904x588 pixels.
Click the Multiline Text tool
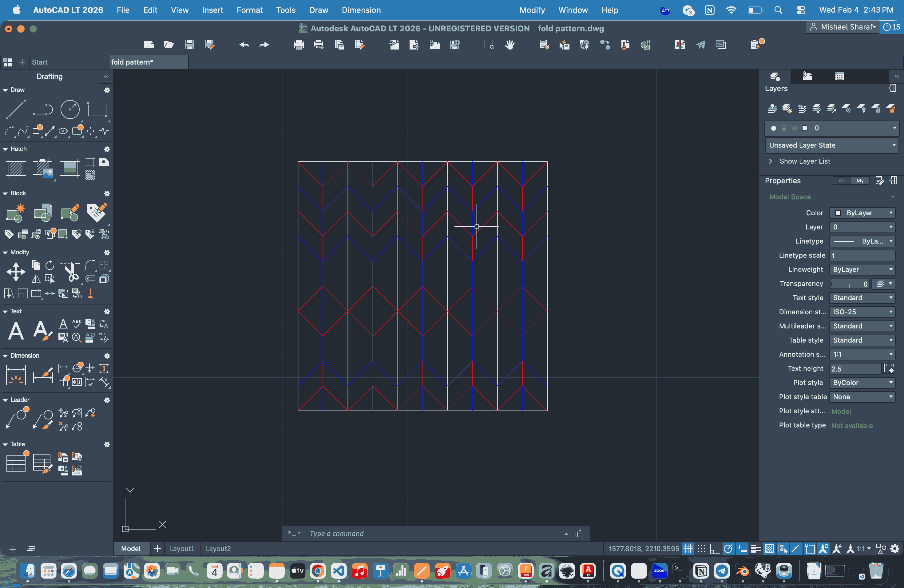[16, 331]
